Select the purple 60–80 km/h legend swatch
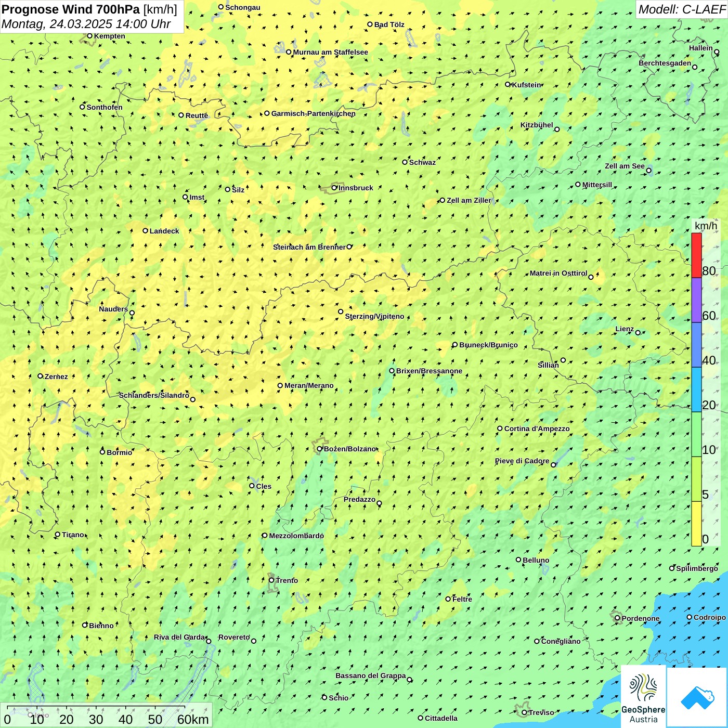Image resolution: width=728 pixels, height=728 pixels. click(x=696, y=300)
